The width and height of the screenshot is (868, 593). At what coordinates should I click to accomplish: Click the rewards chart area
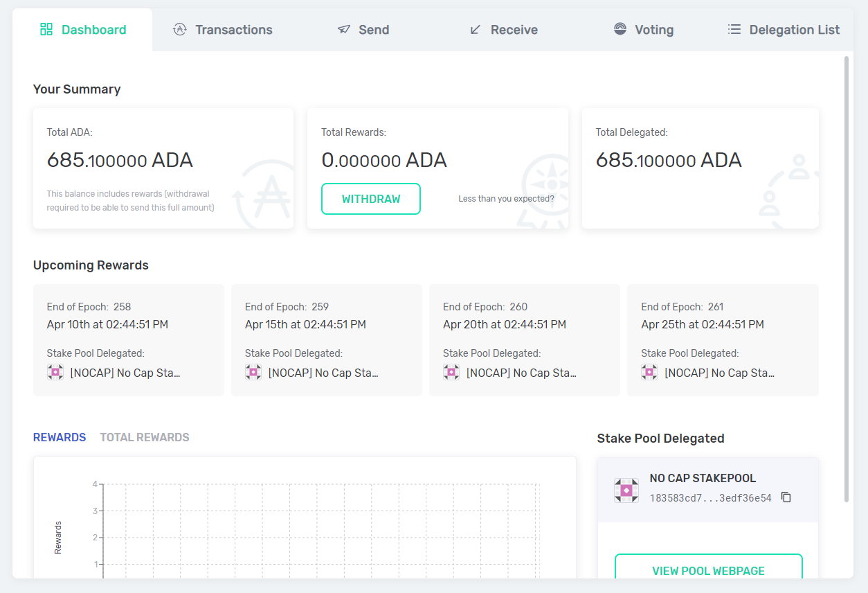305,517
